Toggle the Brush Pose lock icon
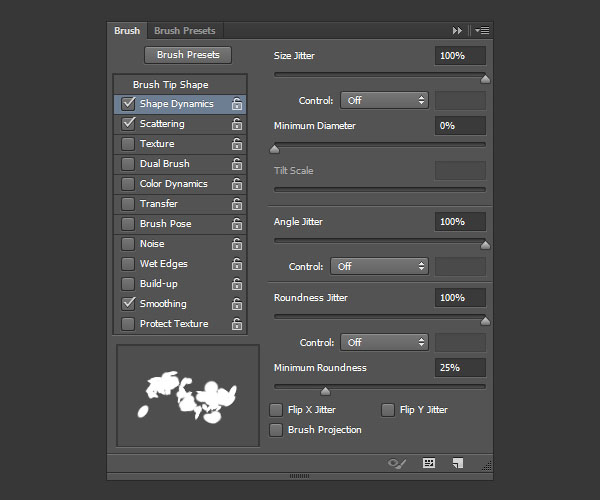 click(237, 223)
